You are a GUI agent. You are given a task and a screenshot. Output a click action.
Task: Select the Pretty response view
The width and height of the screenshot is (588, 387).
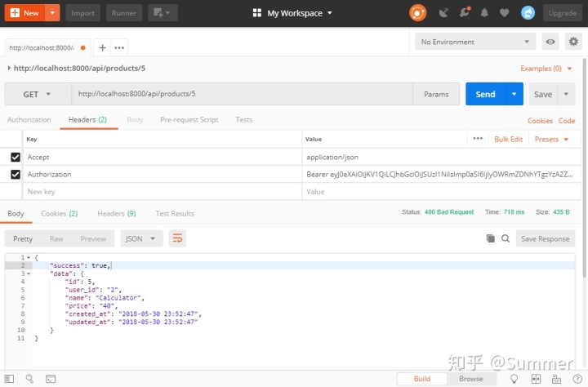23,239
